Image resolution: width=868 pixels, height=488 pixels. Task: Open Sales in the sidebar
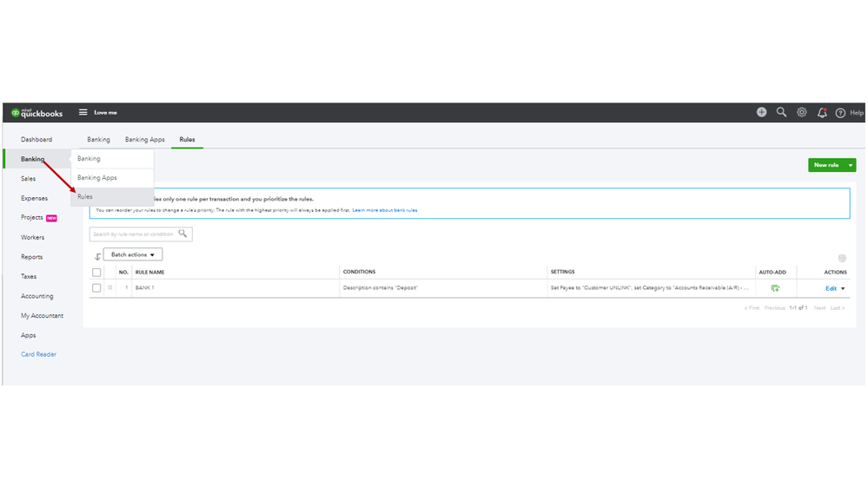pyautogui.click(x=28, y=179)
